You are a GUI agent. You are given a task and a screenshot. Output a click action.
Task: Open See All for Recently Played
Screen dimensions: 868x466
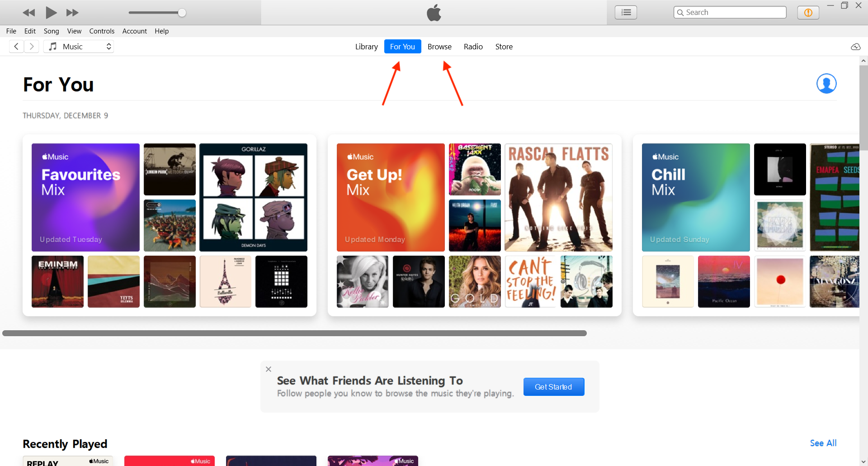823,443
